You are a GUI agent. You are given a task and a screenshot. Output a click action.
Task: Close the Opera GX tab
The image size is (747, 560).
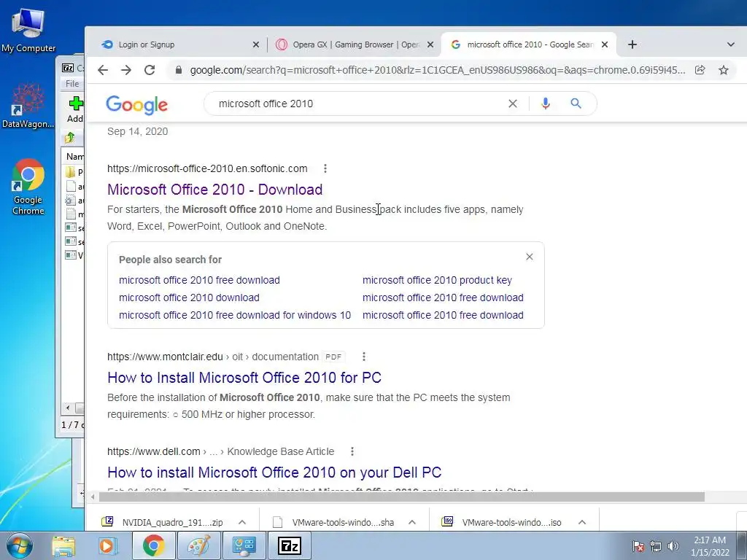pos(430,44)
